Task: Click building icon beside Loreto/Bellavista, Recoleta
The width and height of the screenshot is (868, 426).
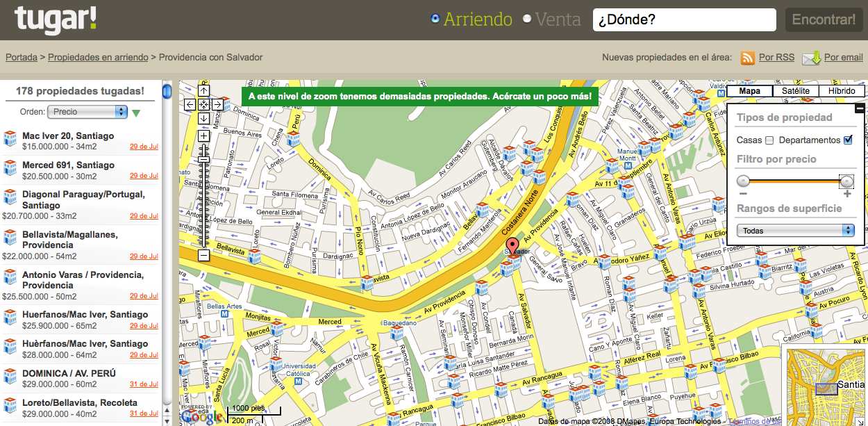Action: (x=10, y=405)
